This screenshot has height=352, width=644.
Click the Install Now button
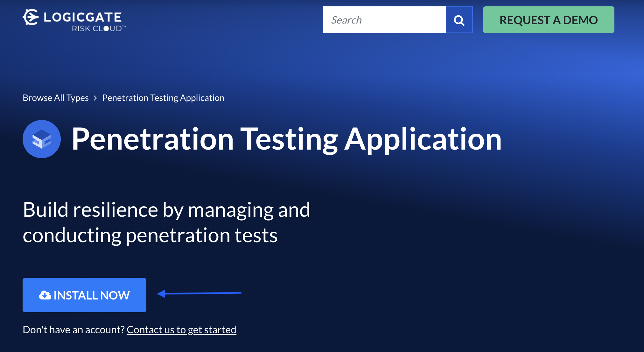[84, 295]
